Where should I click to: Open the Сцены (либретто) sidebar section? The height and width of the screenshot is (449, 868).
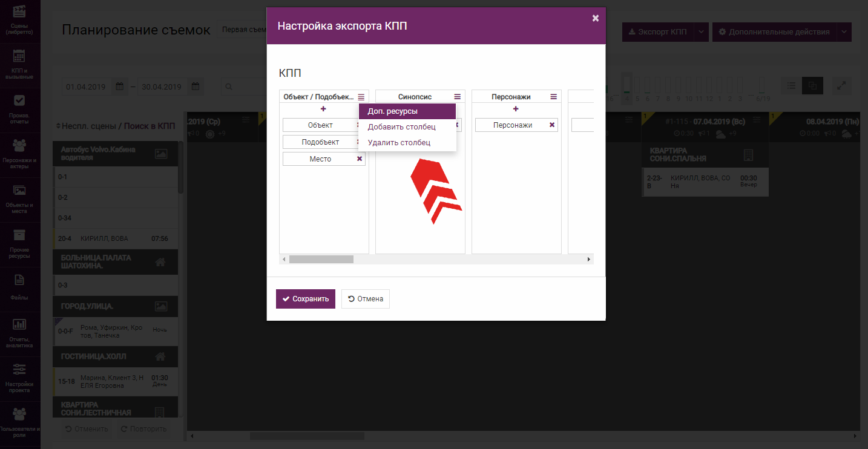pos(19,19)
